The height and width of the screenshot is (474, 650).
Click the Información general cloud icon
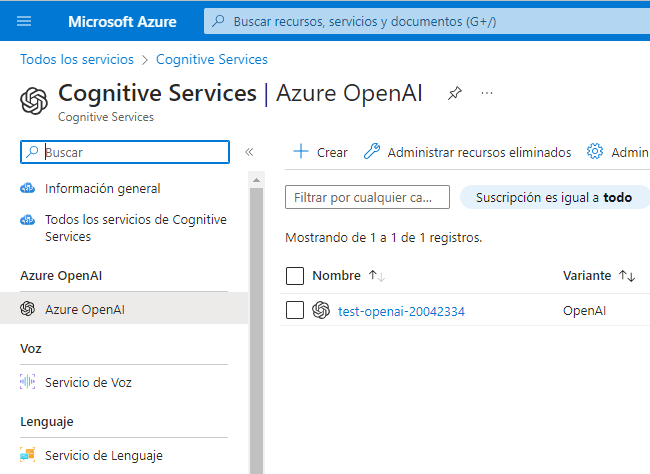(x=28, y=188)
